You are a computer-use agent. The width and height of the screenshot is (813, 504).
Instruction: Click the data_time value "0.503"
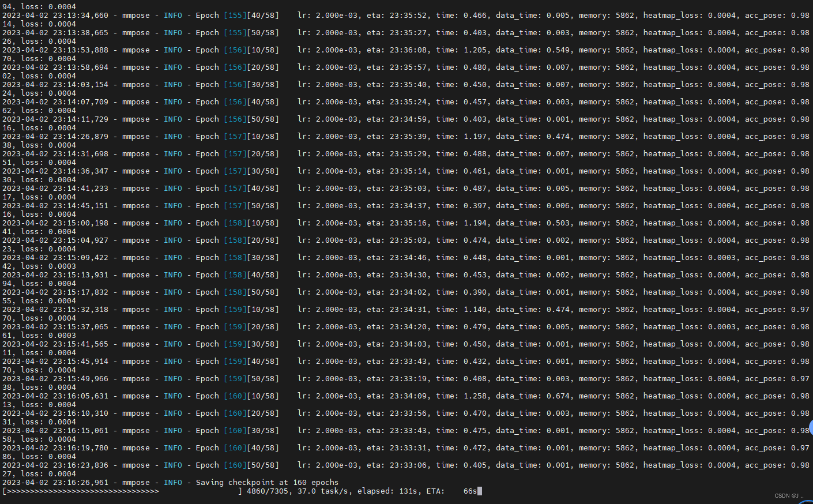point(558,223)
